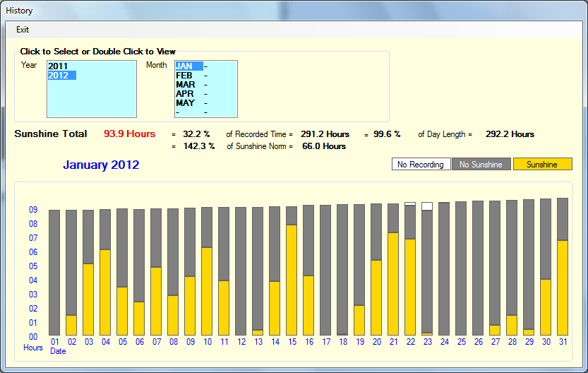Click the white No Recording legend box
The height and width of the screenshot is (373, 588).
[421, 165]
